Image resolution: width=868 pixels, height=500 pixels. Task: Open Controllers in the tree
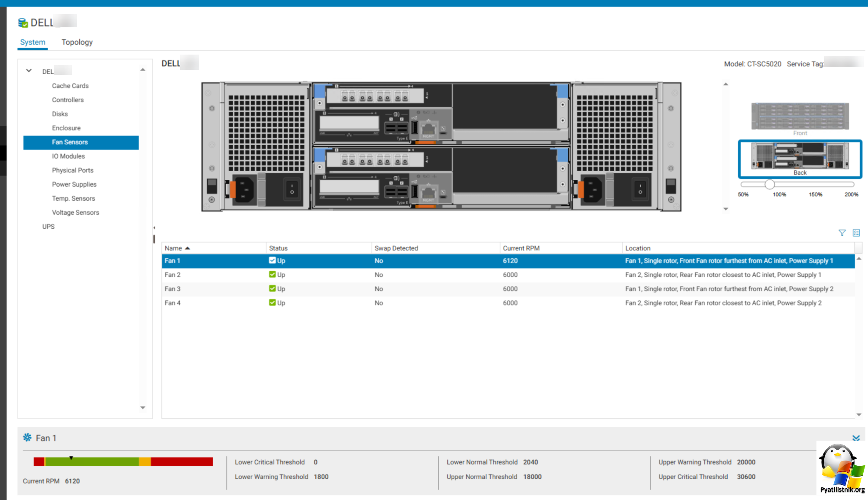point(68,100)
